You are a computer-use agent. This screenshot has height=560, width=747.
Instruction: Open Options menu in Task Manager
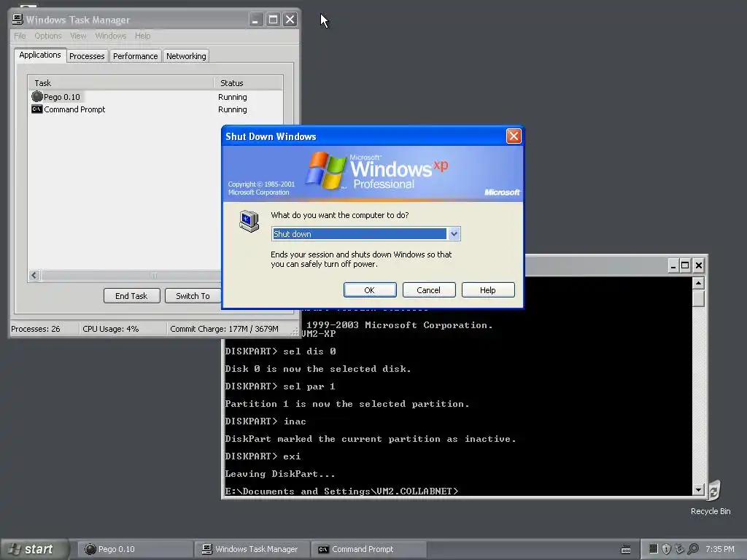tap(48, 36)
